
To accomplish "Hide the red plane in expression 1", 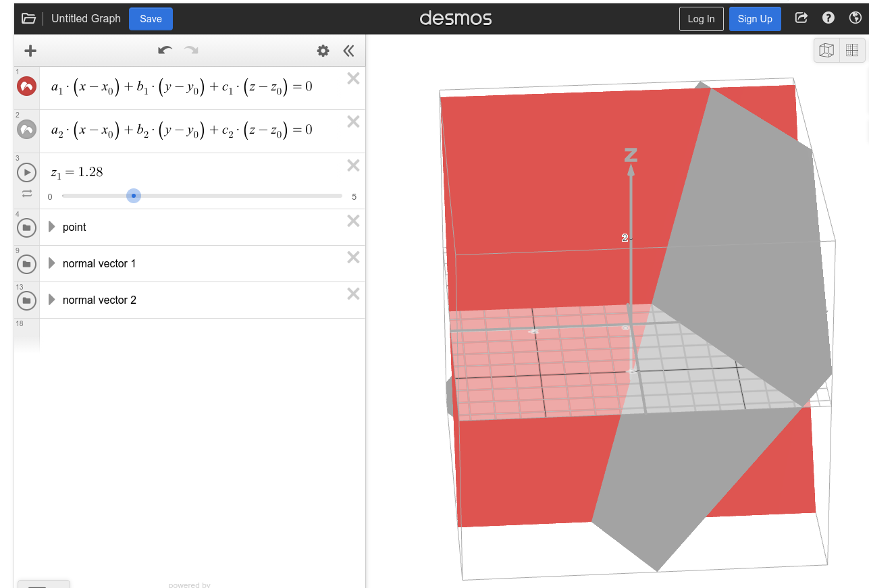I will tap(27, 86).
